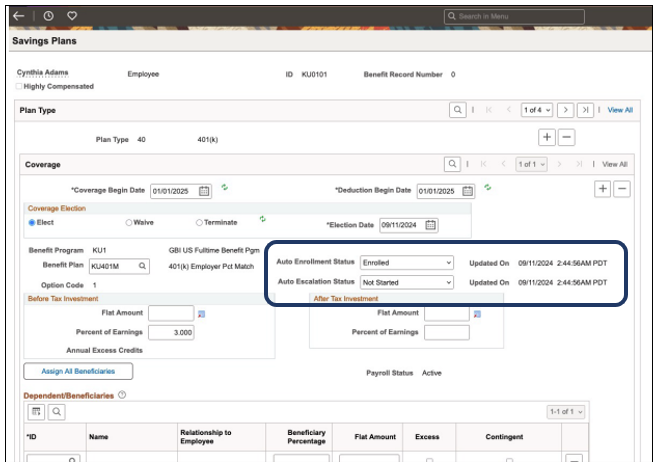This screenshot has width=658, height=463.
Task: Select the Waive coverage option
Action: [130, 222]
